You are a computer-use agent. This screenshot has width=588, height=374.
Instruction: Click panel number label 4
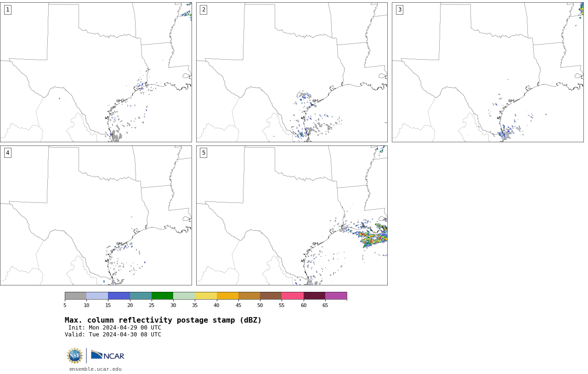coord(8,153)
